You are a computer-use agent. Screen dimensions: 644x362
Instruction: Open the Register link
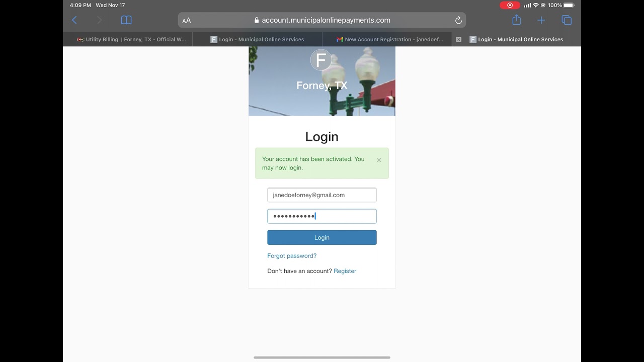point(345,271)
